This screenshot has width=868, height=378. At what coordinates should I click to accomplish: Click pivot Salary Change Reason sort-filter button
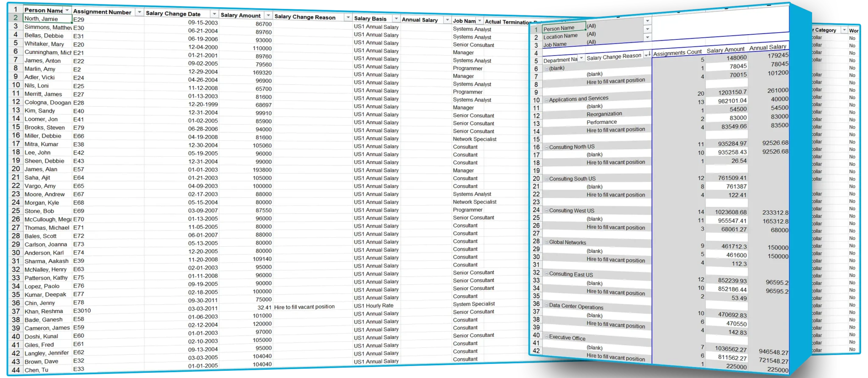(647, 55)
